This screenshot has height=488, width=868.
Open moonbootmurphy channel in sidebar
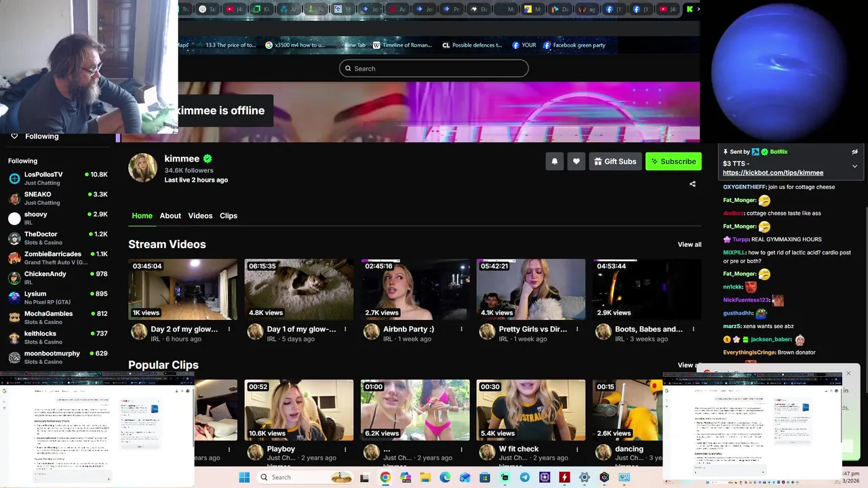pos(58,357)
